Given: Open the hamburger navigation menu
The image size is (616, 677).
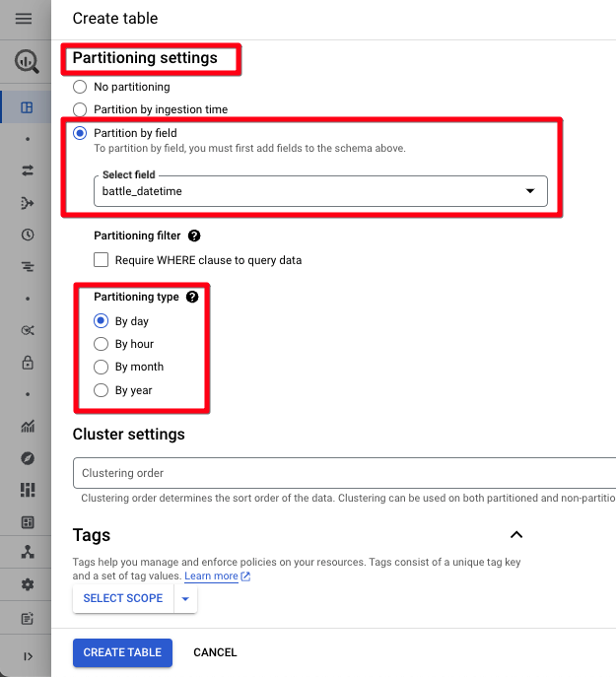Looking at the screenshot, I should (x=24, y=19).
